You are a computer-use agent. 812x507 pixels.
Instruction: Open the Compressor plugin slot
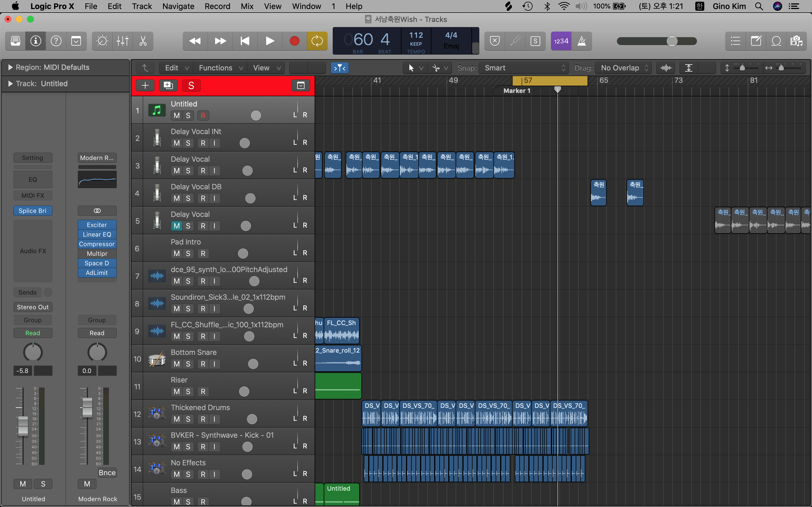coord(97,244)
